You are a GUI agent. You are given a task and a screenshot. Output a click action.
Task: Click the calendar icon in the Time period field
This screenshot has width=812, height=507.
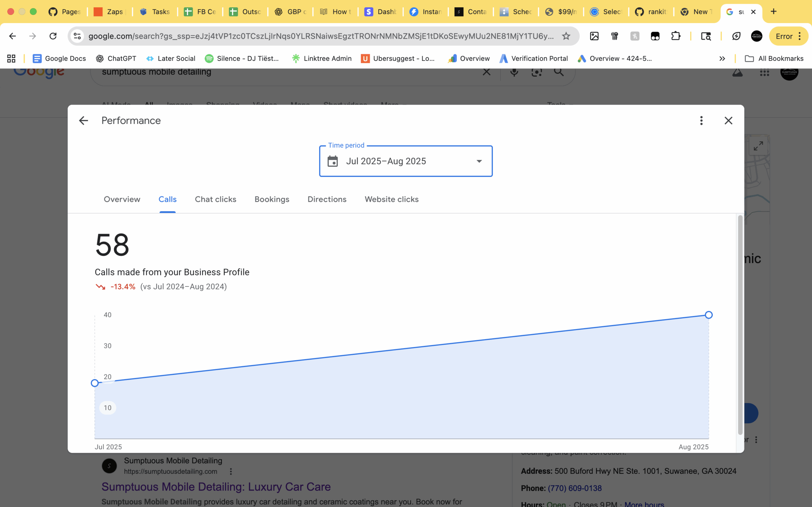tap(332, 161)
